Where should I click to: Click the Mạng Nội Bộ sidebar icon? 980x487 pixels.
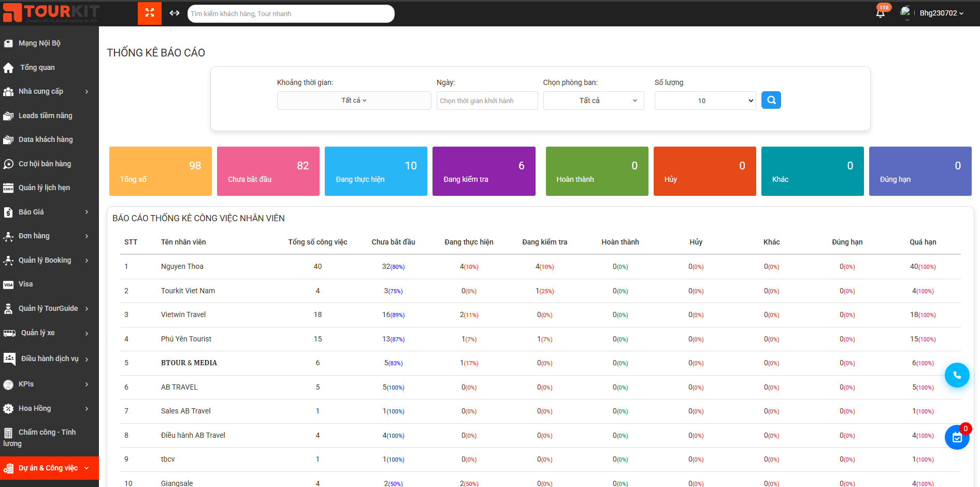(8, 44)
